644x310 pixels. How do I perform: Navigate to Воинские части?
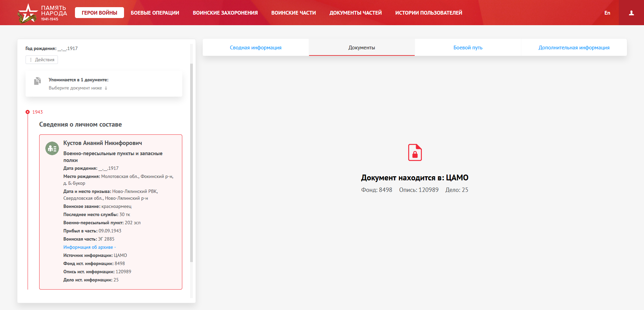pos(293,13)
